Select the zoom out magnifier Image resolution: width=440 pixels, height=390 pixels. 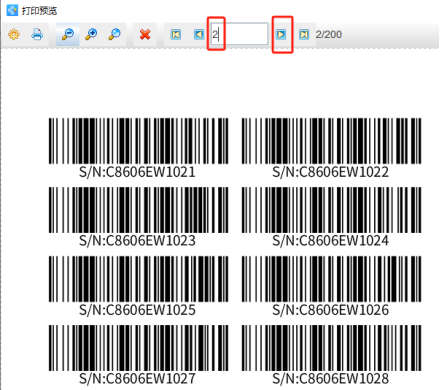(68, 34)
